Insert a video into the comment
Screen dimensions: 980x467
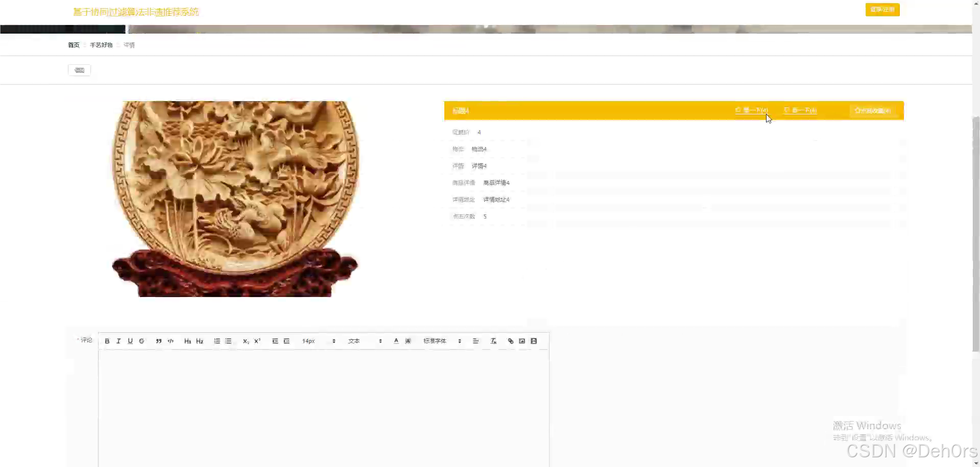[x=534, y=341]
